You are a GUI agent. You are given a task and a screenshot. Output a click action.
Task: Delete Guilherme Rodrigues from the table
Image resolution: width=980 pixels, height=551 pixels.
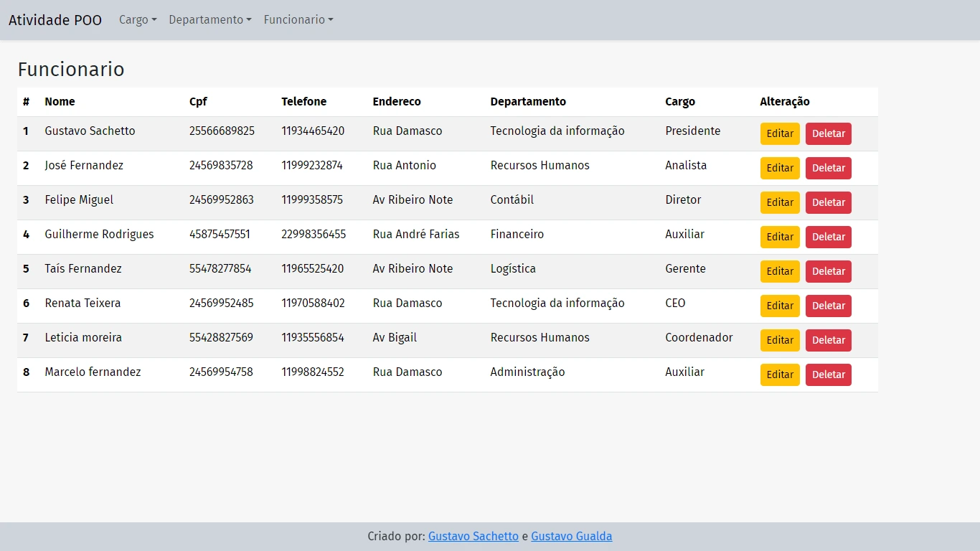828,237
